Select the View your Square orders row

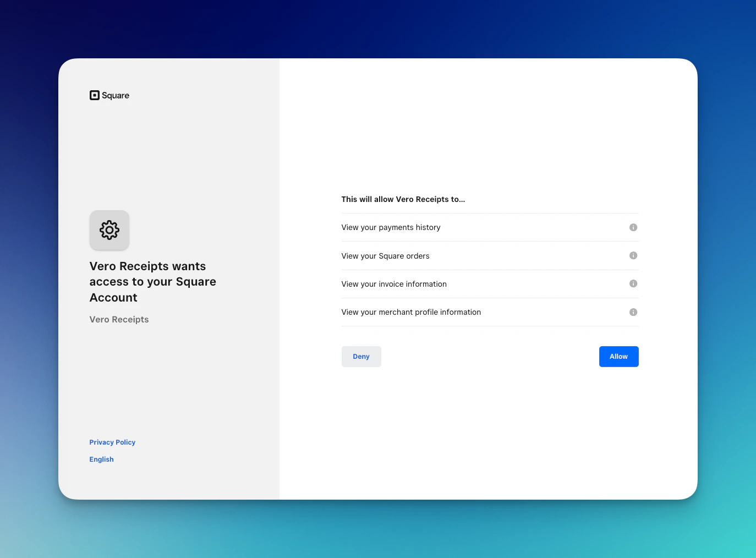(x=385, y=255)
